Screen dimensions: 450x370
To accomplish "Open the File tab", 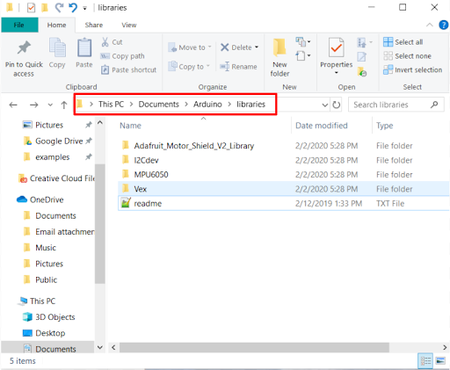I will (x=19, y=25).
